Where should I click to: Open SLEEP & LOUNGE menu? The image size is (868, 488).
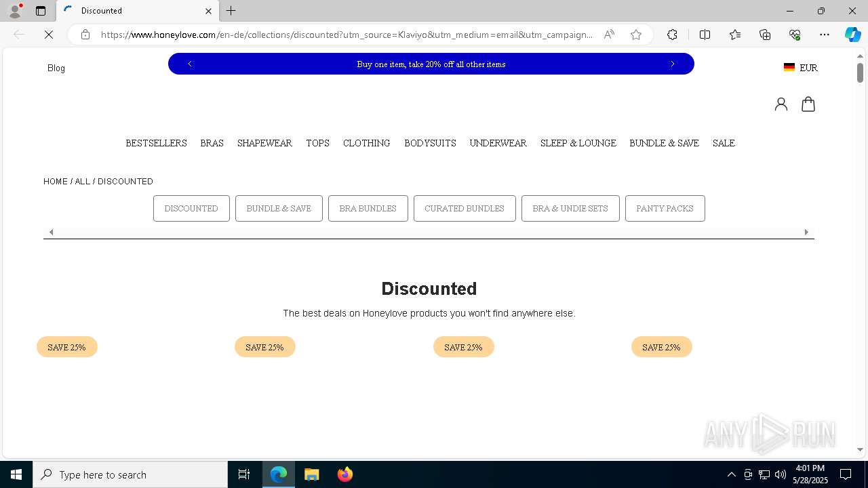click(578, 143)
